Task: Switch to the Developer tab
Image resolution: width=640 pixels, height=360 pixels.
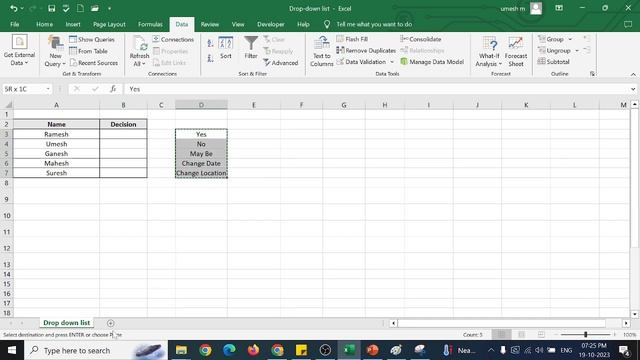Action: tap(271, 24)
